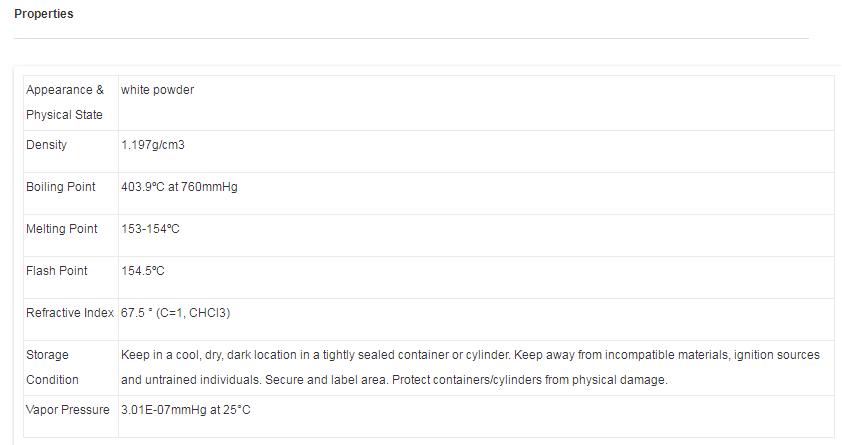The width and height of the screenshot is (842, 445).
Task: Click the 153-154ºC melting point value
Action: tap(150, 229)
